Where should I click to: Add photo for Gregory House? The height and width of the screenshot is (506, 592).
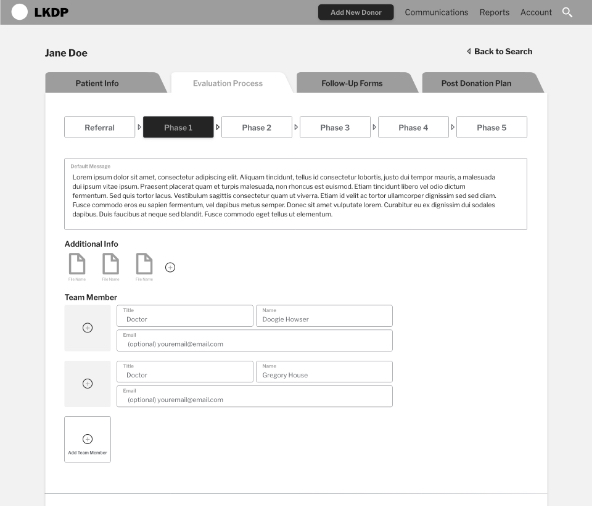point(88,384)
